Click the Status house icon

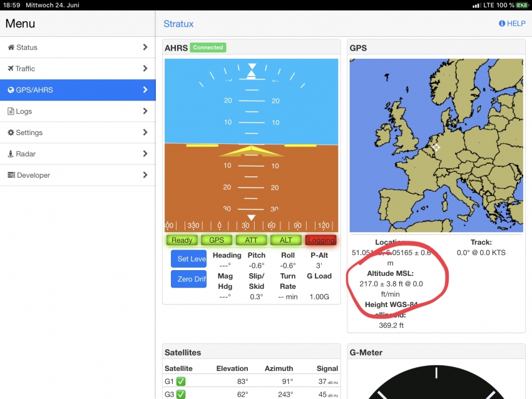[x=11, y=47]
